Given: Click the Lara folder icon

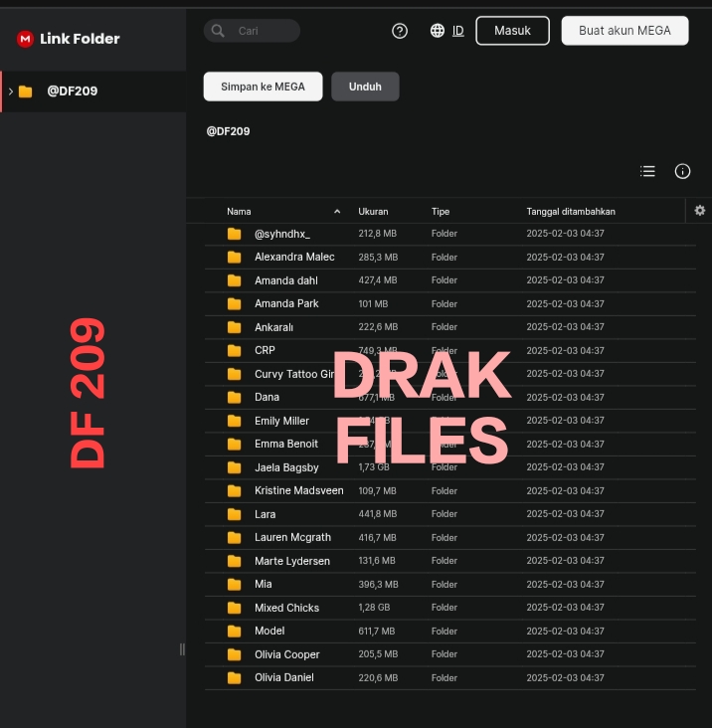Looking at the screenshot, I should tap(235, 514).
